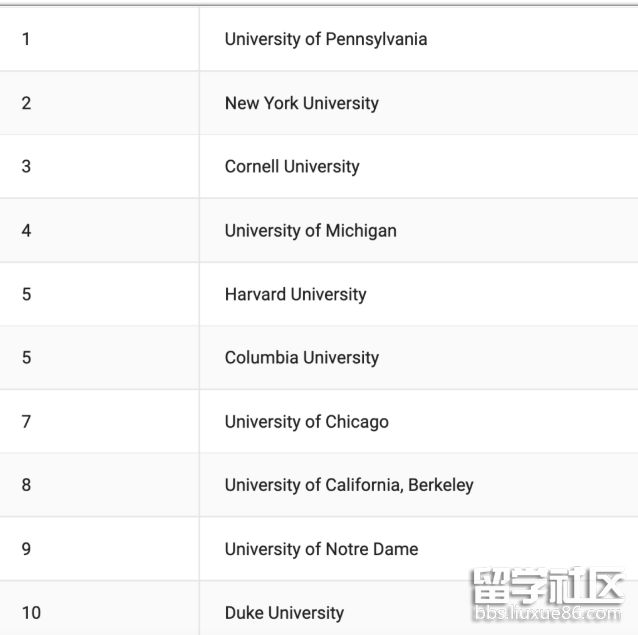Click University of Notre Dame name
This screenshot has width=638, height=635.
(x=321, y=549)
